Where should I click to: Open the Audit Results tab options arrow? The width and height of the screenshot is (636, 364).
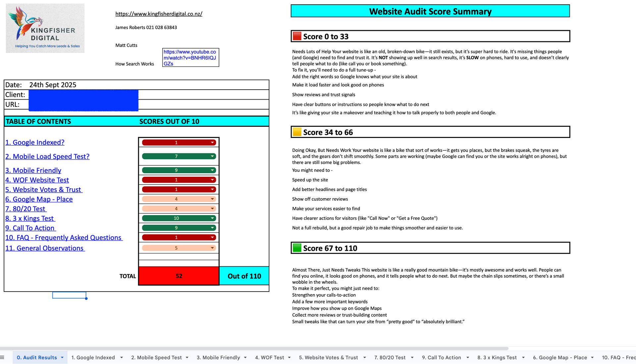click(x=62, y=357)
